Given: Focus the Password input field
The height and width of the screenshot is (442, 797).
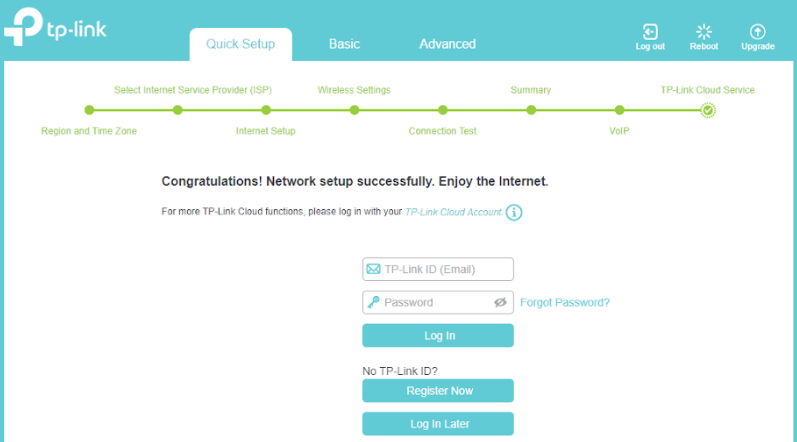Looking at the screenshot, I should tap(438, 302).
